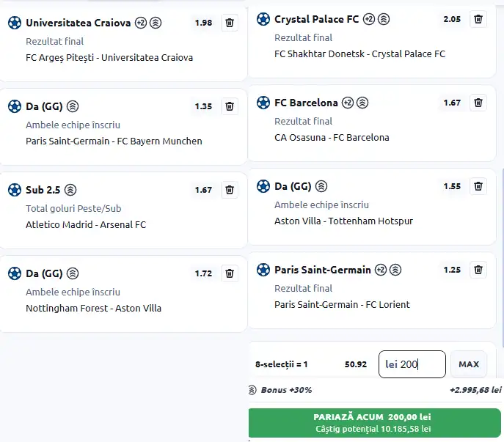Screen dimensions: 504x442
Task: Click the Bonus +30% icon
Action: point(253,390)
